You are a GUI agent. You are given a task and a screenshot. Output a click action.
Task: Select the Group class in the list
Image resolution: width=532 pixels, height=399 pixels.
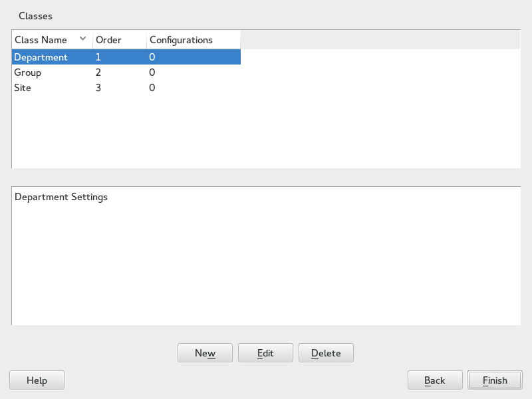[28, 72]
